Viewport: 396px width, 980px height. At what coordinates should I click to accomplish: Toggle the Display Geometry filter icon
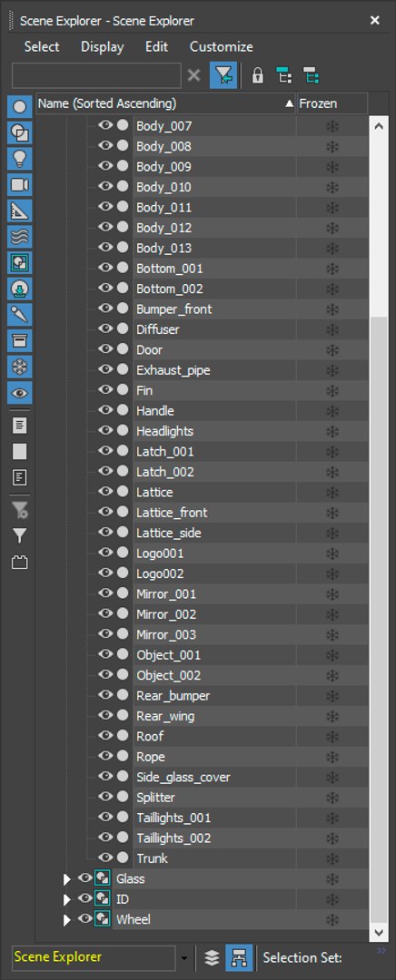point(20,107)
